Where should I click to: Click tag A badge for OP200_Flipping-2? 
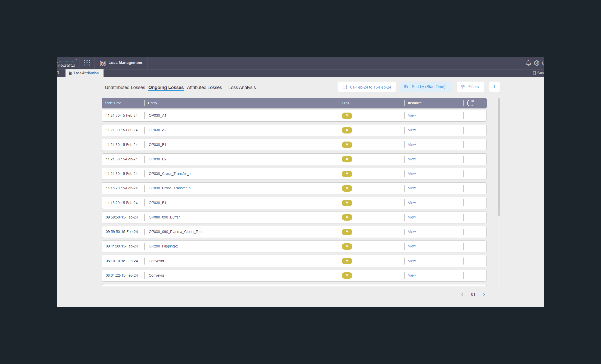click(347, 247)
